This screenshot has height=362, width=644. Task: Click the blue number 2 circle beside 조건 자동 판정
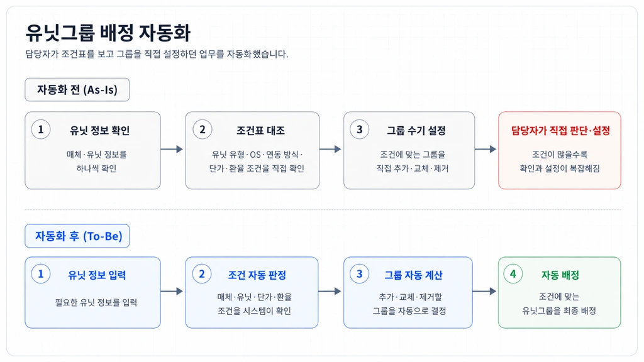pos(202,274)
